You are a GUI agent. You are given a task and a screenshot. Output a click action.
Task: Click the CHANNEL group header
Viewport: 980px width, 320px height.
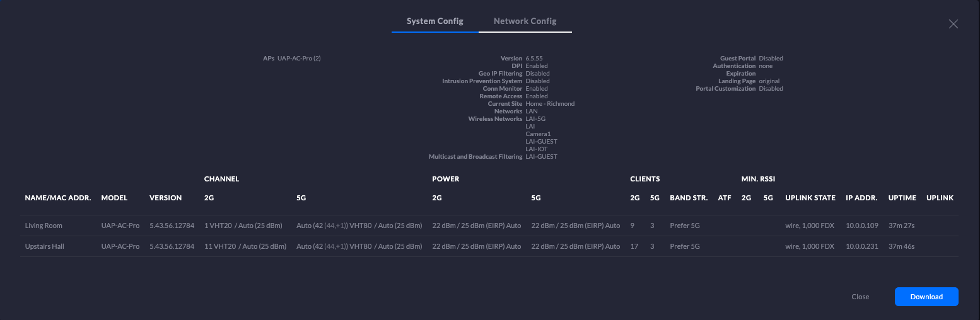click(x=221, y=179)
